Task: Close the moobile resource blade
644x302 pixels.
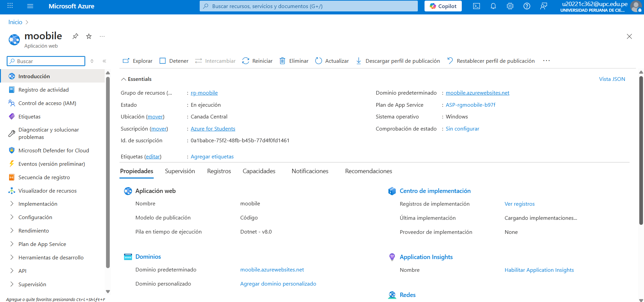Action: click(629, 37)
